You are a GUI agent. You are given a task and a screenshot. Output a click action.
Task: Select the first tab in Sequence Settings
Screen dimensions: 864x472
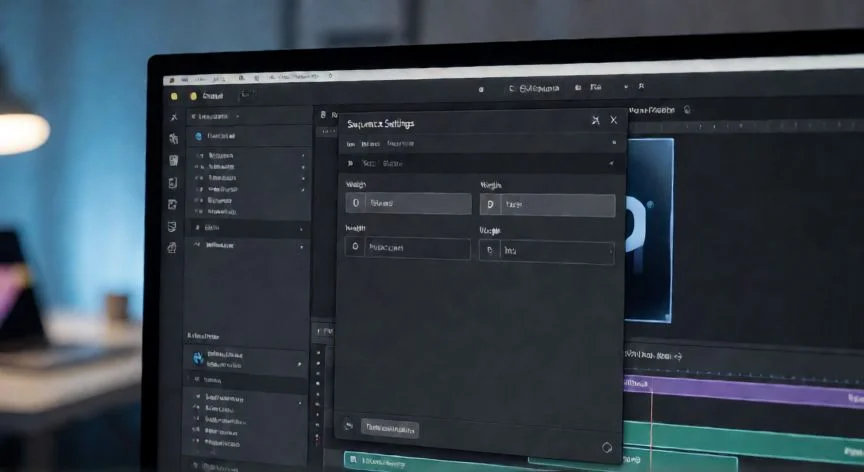click(350, 144)
